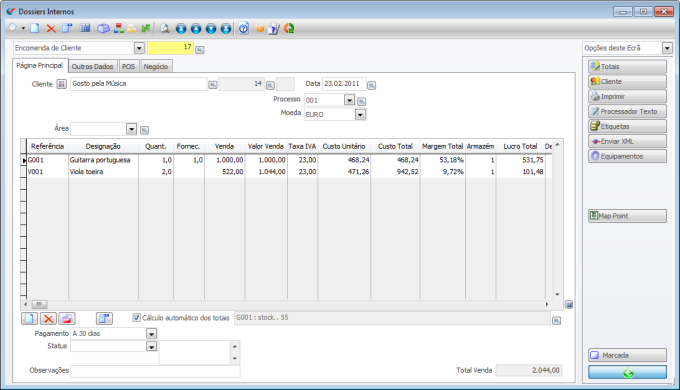Click lookup icon beside stock info field
Image resolution: width=680 pixels, height=390 pixels.
556,321
